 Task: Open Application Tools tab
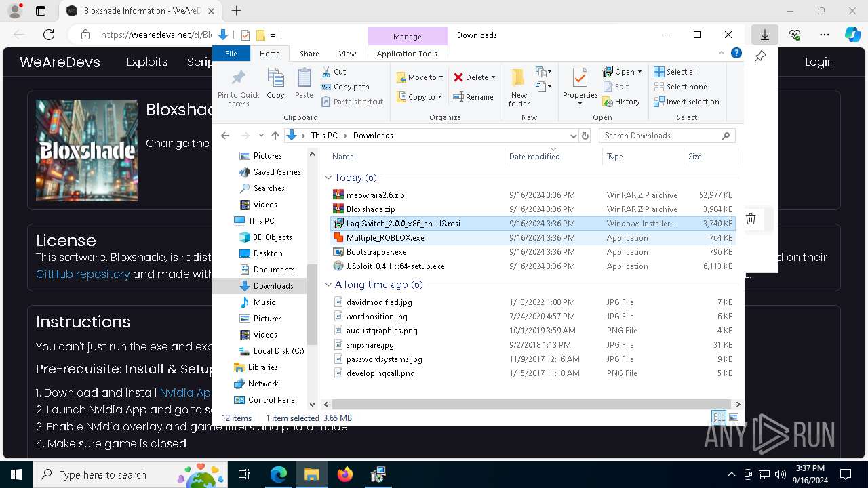coord(407,54)
